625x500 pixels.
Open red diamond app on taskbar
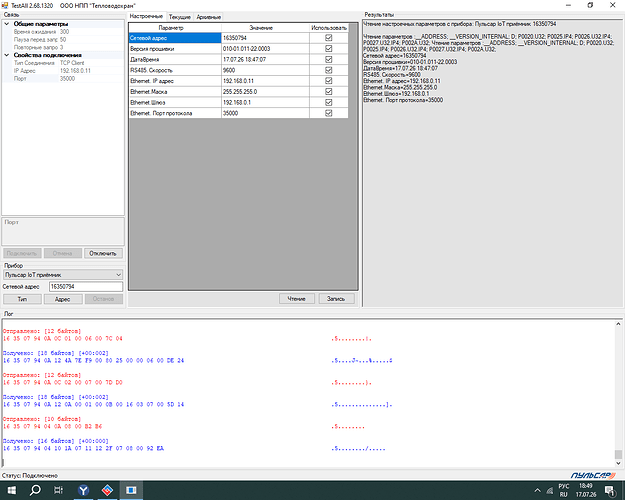(107, 490)
